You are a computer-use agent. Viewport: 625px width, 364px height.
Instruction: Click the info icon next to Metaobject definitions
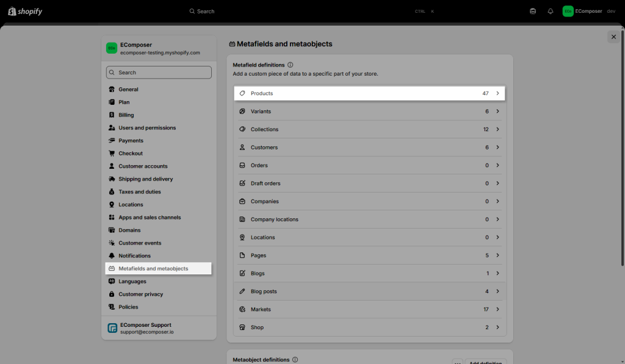[295, 360]
